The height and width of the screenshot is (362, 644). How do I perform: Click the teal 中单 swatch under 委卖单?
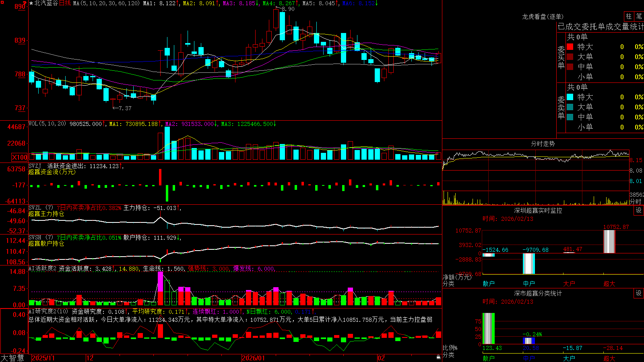pos(570,117)
